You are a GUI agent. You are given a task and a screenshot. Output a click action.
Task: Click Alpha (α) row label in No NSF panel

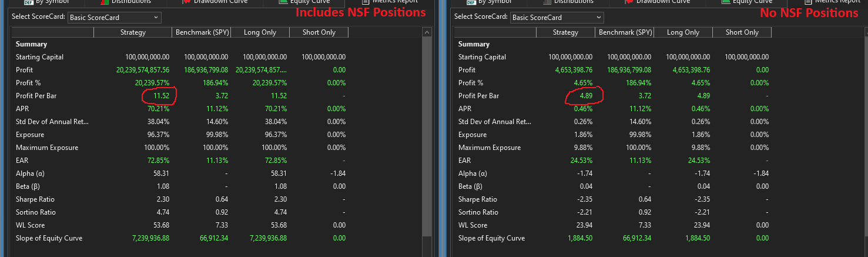[472, 173]
